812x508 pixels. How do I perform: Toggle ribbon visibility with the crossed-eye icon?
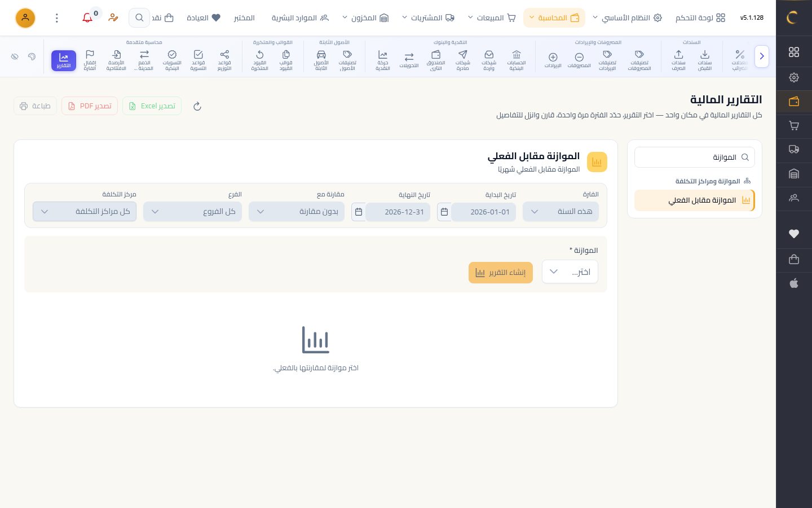tap(15, 56)
